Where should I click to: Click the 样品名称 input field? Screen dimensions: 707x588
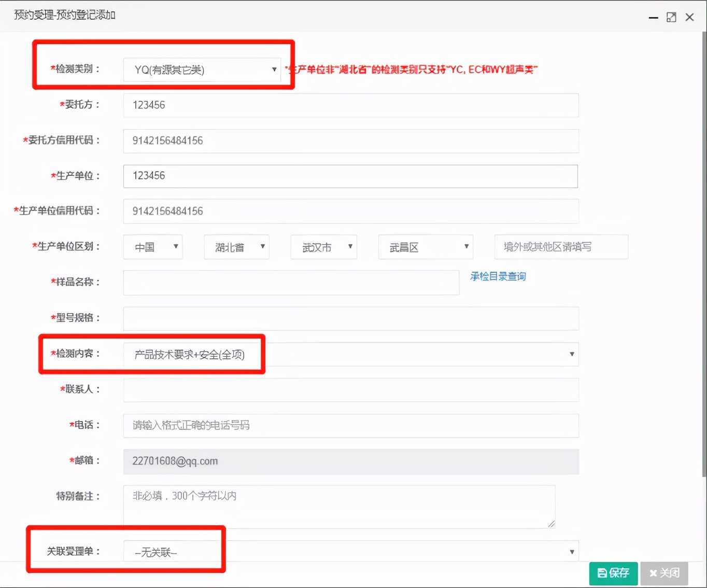[x=290, y=283]
